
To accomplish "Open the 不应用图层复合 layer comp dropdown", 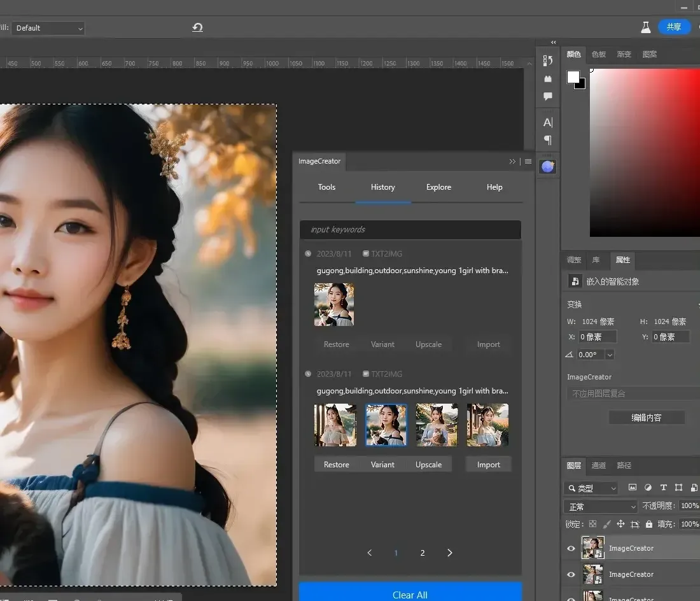I will click(634, 393).
